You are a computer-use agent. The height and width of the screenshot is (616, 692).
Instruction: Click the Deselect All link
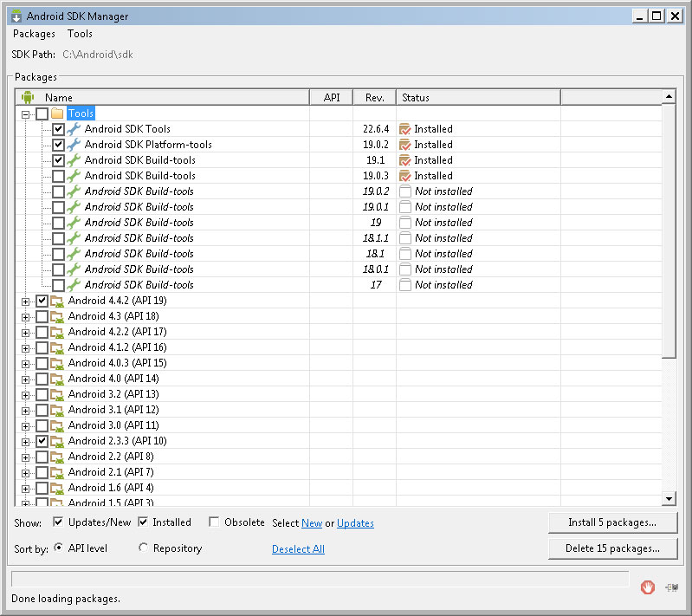click(298, 548)
